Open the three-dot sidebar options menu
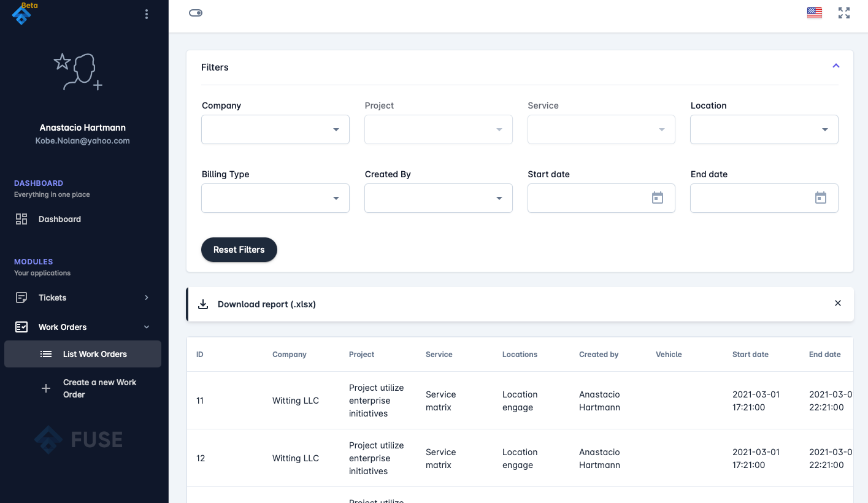This screenshot has width=868, height=503. (x=146, y=14)
